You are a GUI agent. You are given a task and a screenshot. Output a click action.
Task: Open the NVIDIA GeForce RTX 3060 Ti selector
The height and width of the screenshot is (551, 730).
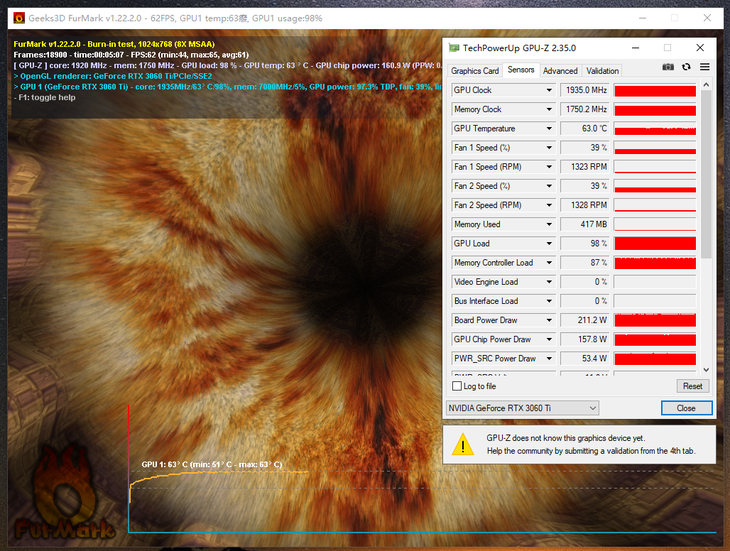[x=522, y=408]
